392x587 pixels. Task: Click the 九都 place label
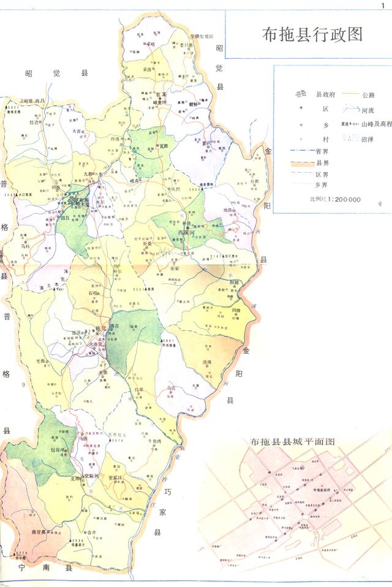pyautogui.click(x=88, y=173)
